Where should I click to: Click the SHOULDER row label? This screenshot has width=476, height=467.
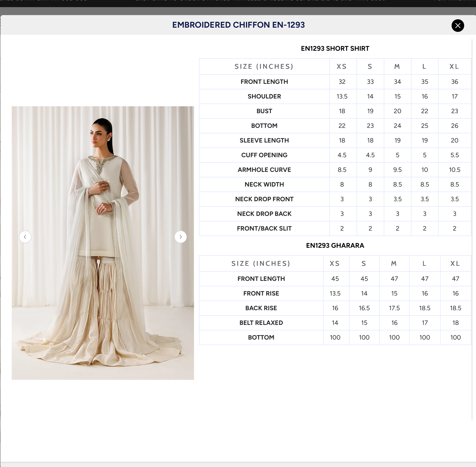[264, 96]
